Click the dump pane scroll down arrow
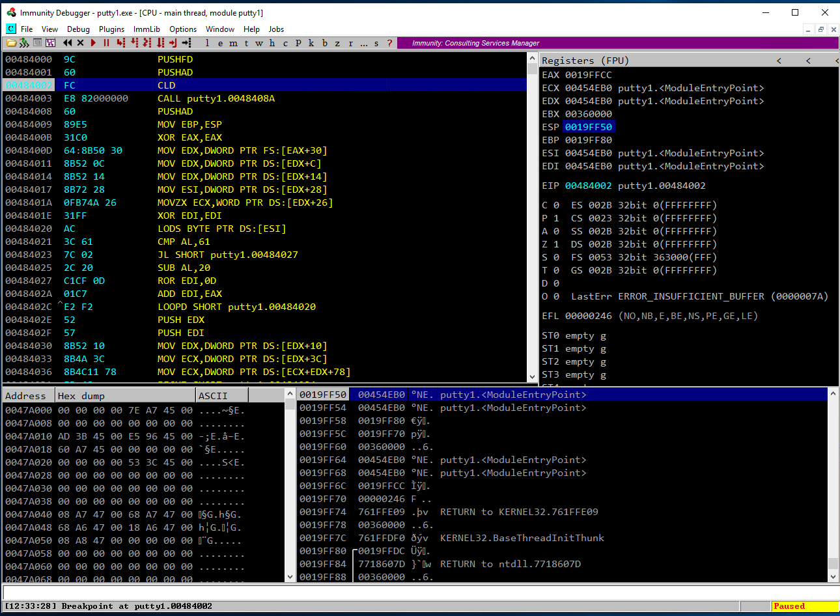 coord(290,577)
